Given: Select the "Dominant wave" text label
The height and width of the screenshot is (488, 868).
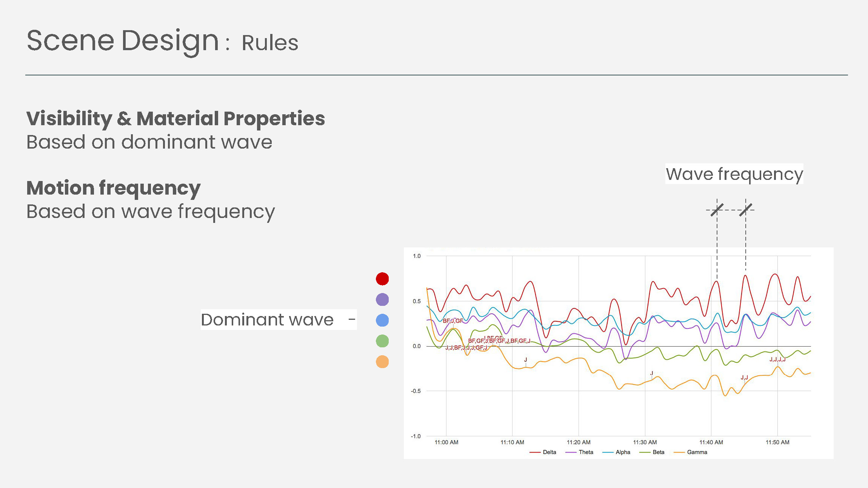Looking at the screenshot, I should pos(267,320).
